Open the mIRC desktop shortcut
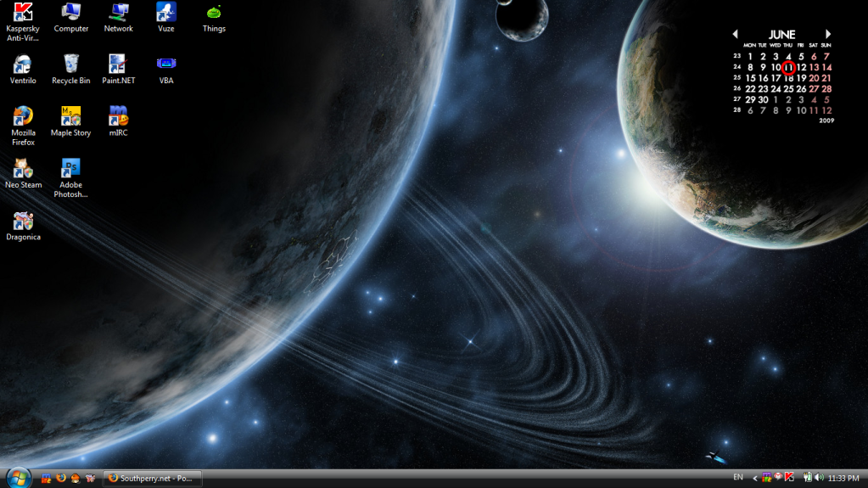This screenshot has height=488, width=868. click(119, 121)
